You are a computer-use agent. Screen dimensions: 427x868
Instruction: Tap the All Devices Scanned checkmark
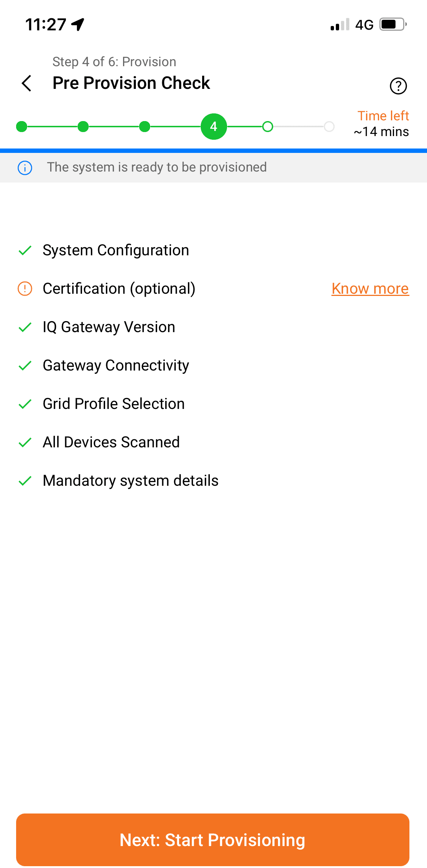(25, 443)
